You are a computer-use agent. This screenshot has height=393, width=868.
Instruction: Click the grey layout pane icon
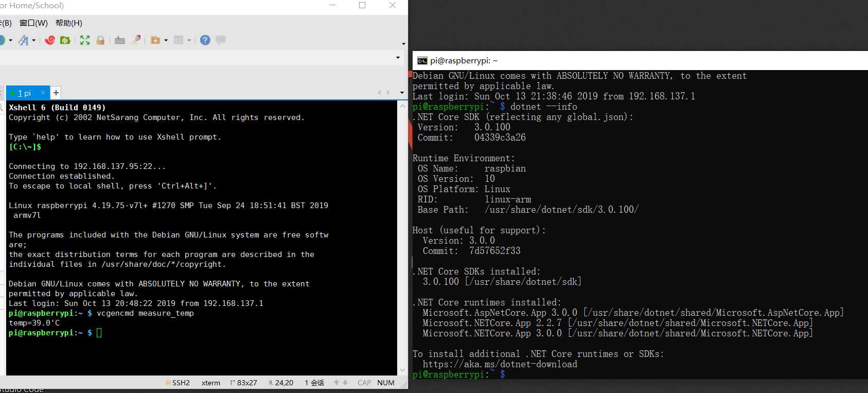click(179, 40)
